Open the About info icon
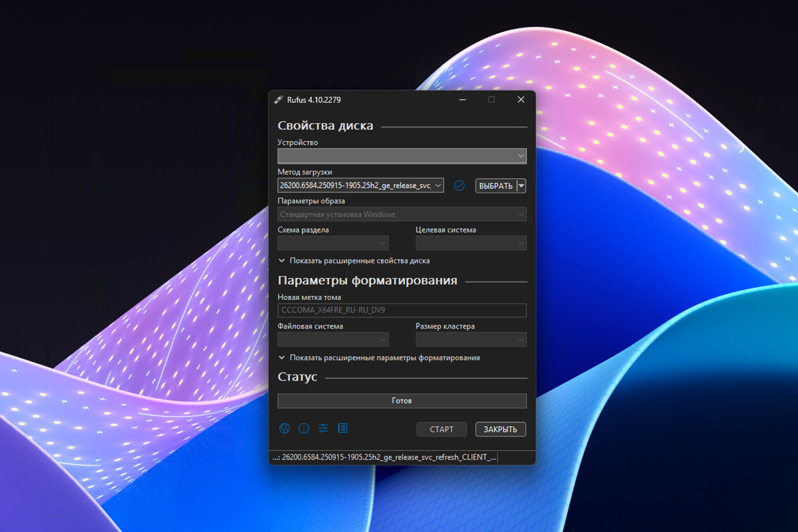Viewport: 798px width, 532px height. [x=304, y=428]
